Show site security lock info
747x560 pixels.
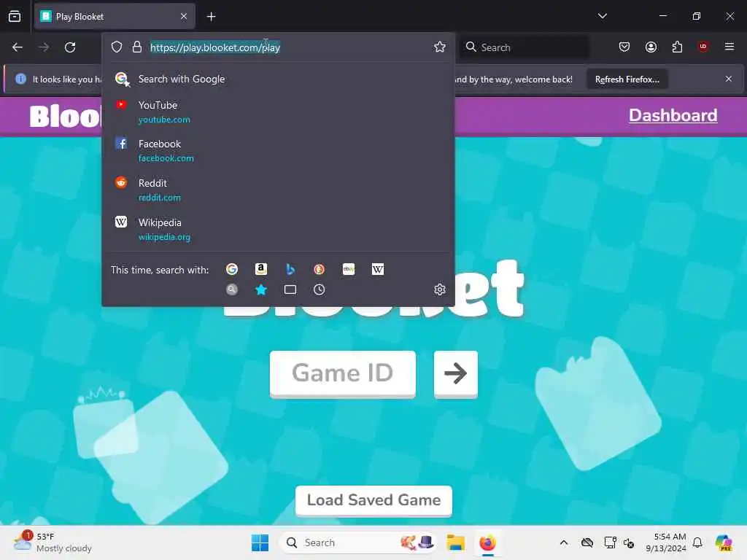(137, 47)
